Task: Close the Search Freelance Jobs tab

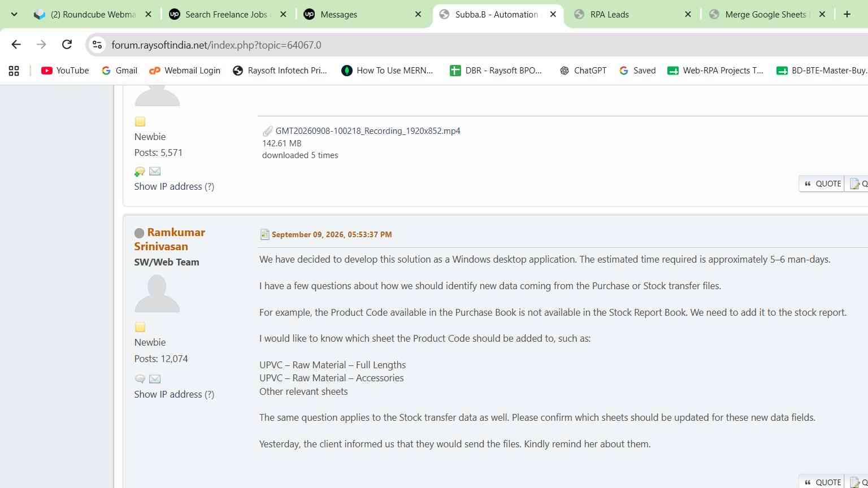Action: 283,15
